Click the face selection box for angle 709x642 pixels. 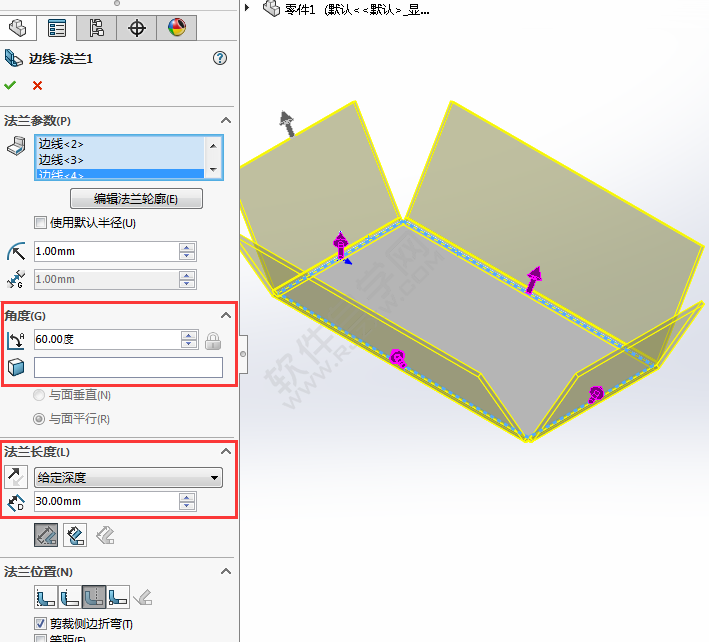point(128,368)
